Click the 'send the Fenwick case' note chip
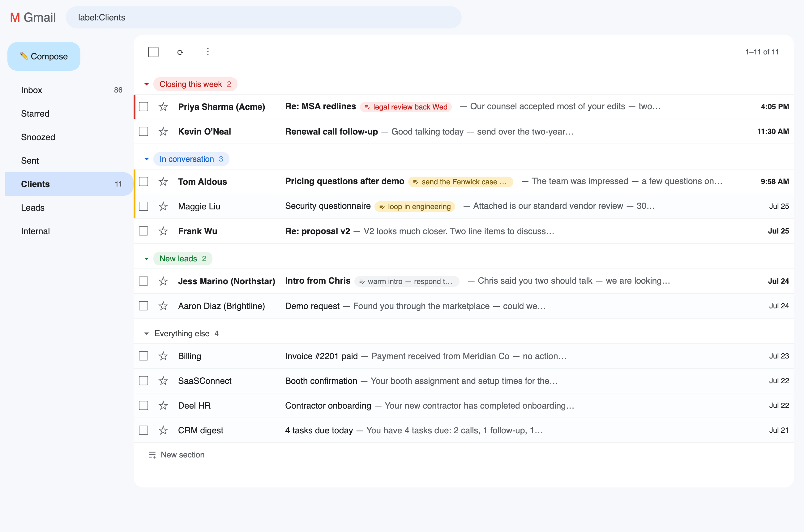Image resolution: width=804 pixels, height=532 pixels. coord(460,182)
